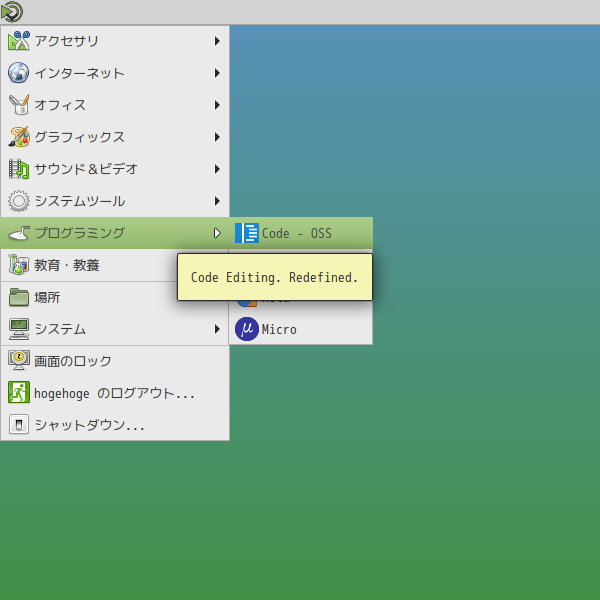Click the サウンド＆ビデオ film icon

point(19,169)
